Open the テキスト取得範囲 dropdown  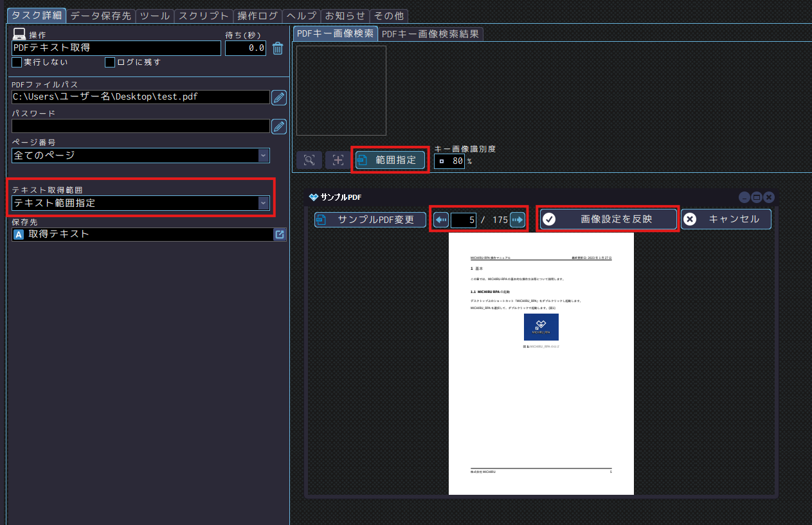point(263,203)
